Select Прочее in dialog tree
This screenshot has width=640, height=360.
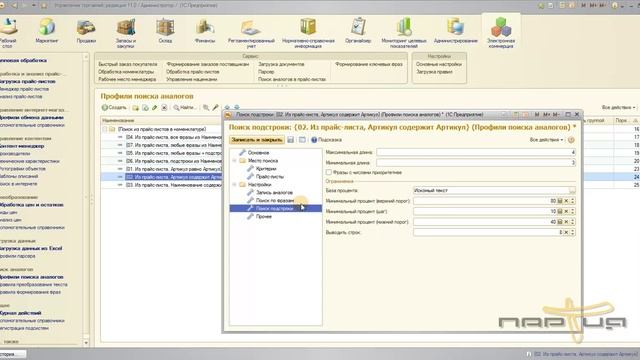pyautogui.click(x=264, y=216)
